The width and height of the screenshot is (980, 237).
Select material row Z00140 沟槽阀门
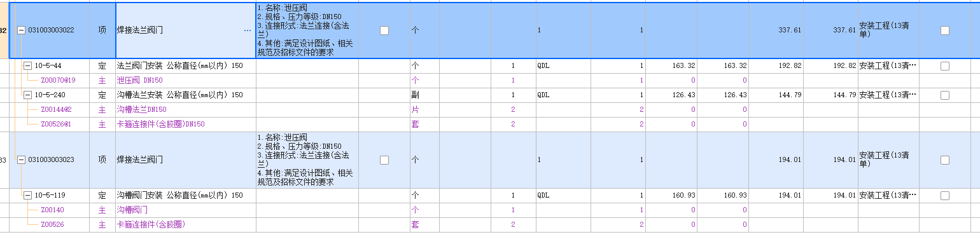490,210
